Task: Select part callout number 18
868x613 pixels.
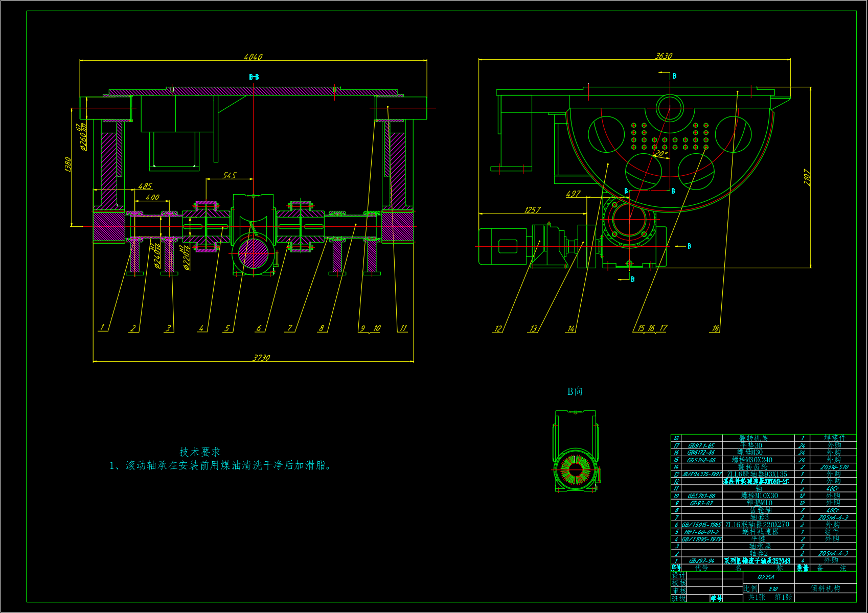Action: [x=716, y=328]
